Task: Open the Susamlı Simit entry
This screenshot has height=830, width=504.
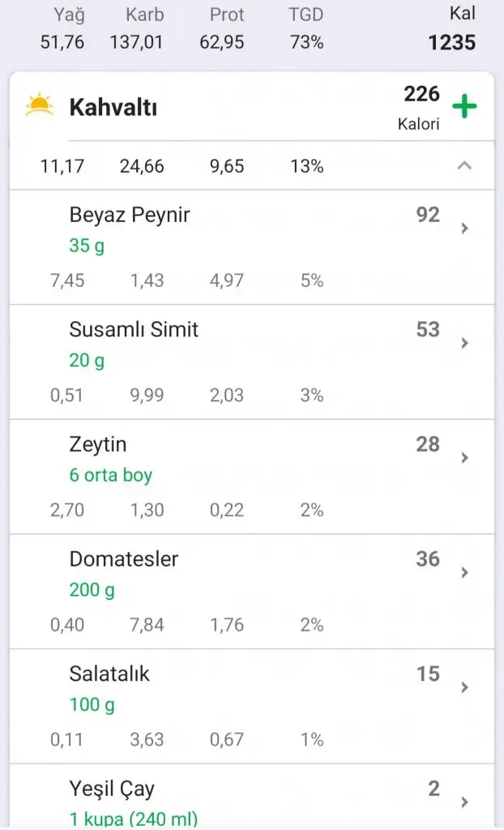Action: point(134,330)
